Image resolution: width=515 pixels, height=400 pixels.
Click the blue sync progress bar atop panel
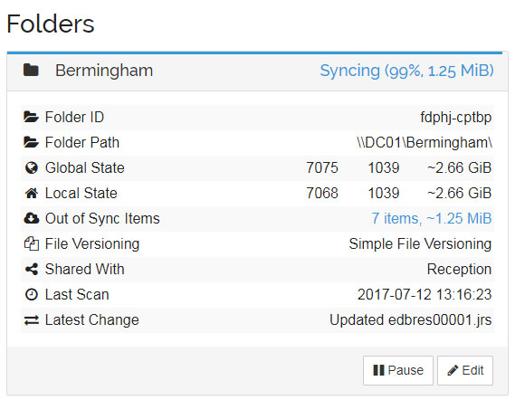[x=254, y=53]
